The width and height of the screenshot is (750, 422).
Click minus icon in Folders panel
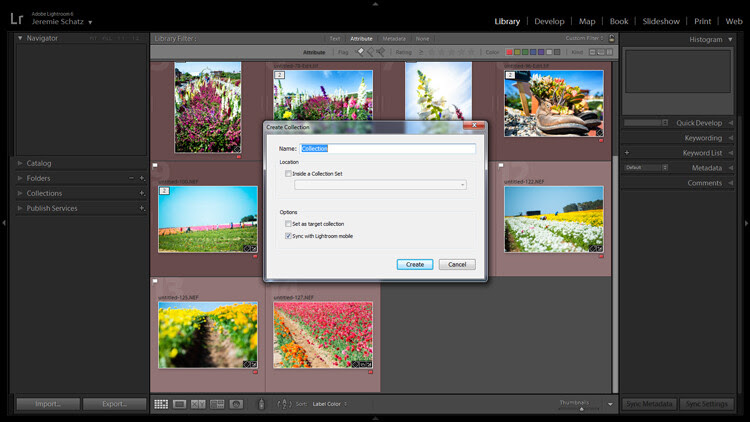(131, 178)
